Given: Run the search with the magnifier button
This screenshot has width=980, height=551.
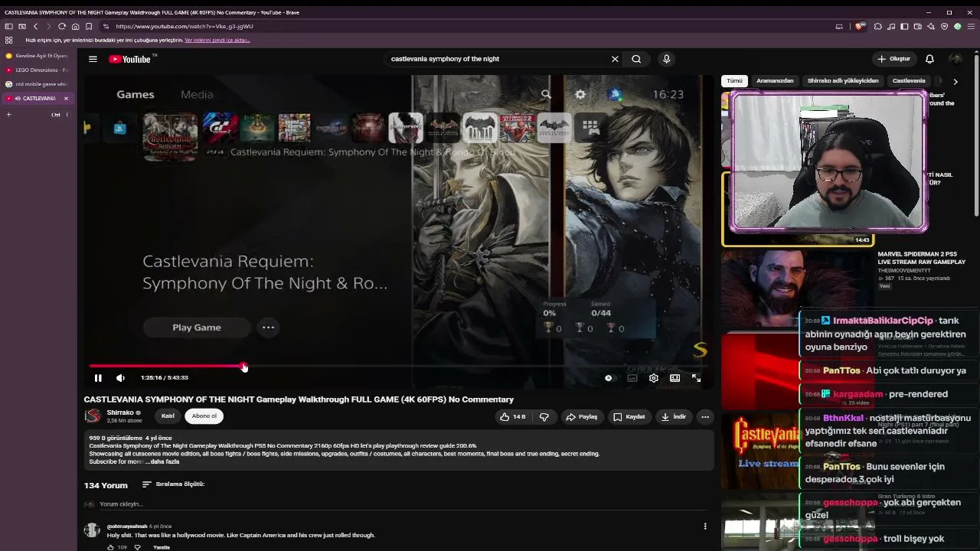Looking at the screenshot, I should [x=636, y=59].
